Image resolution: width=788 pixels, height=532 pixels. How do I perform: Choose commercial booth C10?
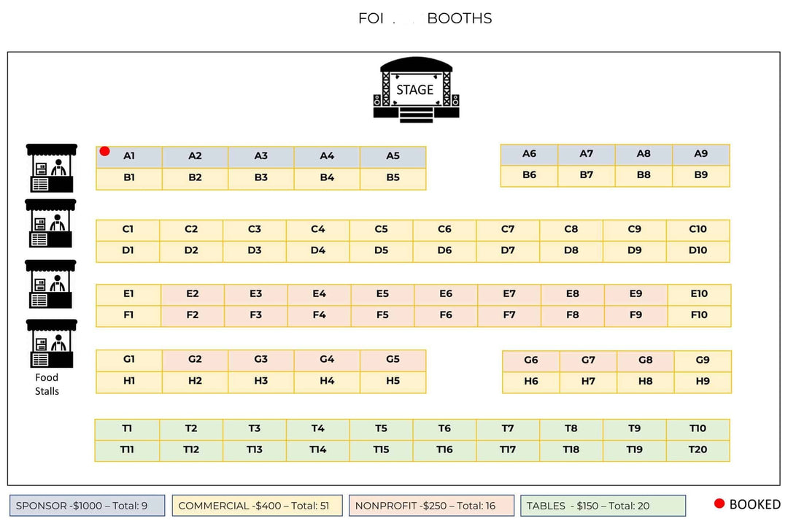pyautogui.click(x=698, y=231)
